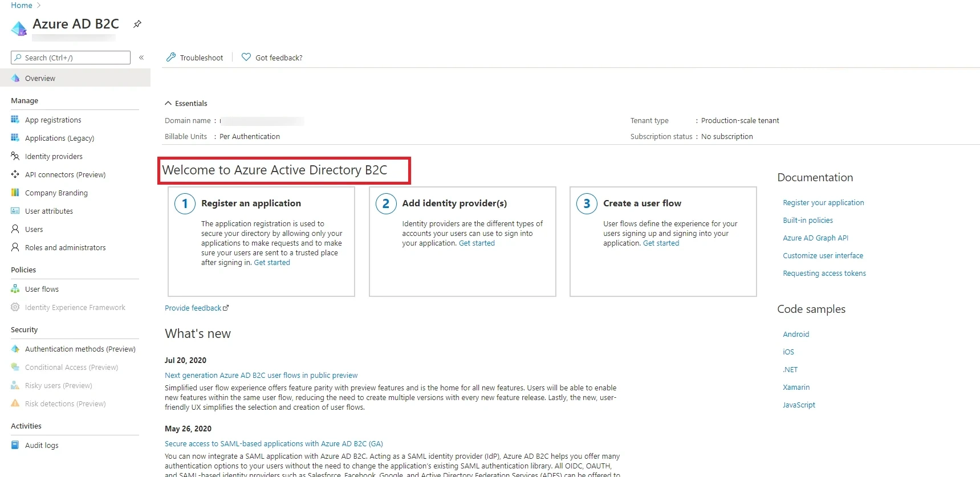Click the Identity Experience Framework gear icon
Screen dimensions: 980x477
pyautogui.click(x=15, y=307)
